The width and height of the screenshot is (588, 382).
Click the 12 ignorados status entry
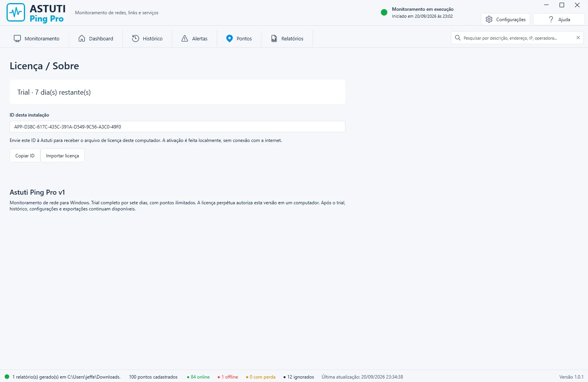tap(299, 377)
